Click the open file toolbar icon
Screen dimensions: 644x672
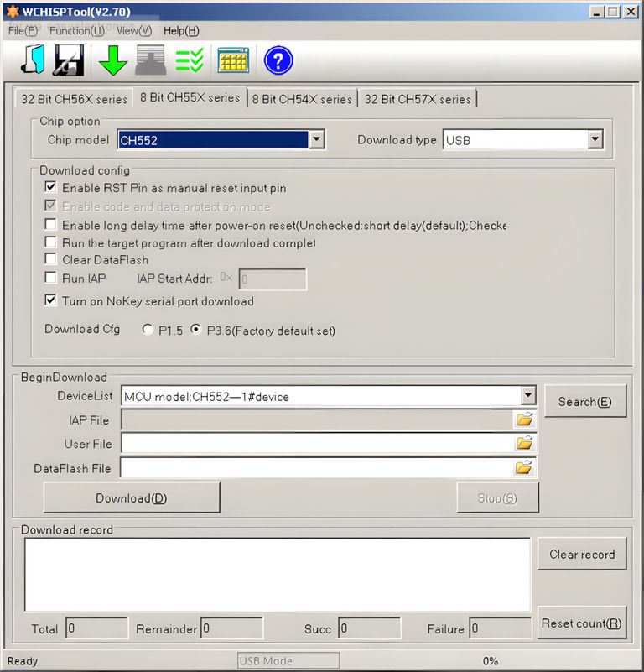coord(34,60)
